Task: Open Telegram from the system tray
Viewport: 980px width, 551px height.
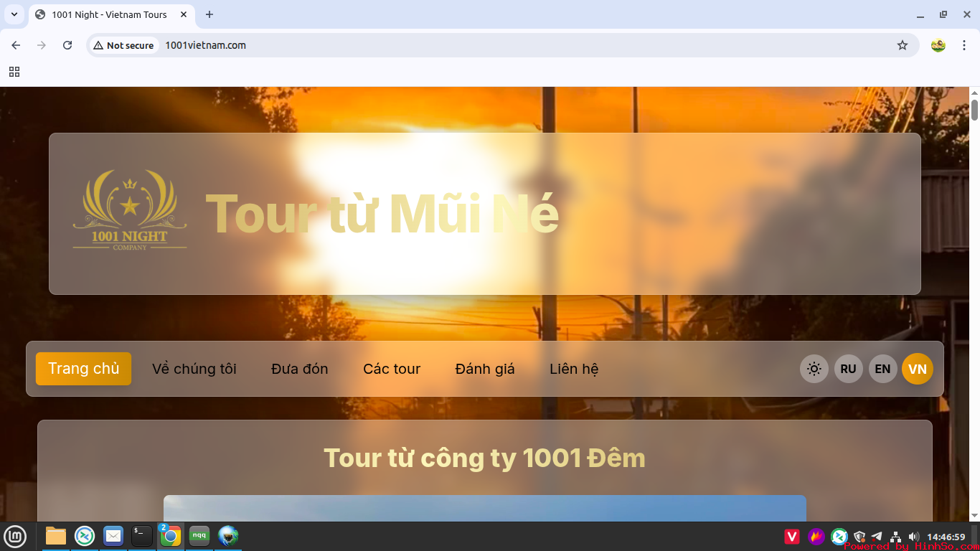Action: pyautogui.click(x=877, y=536)
